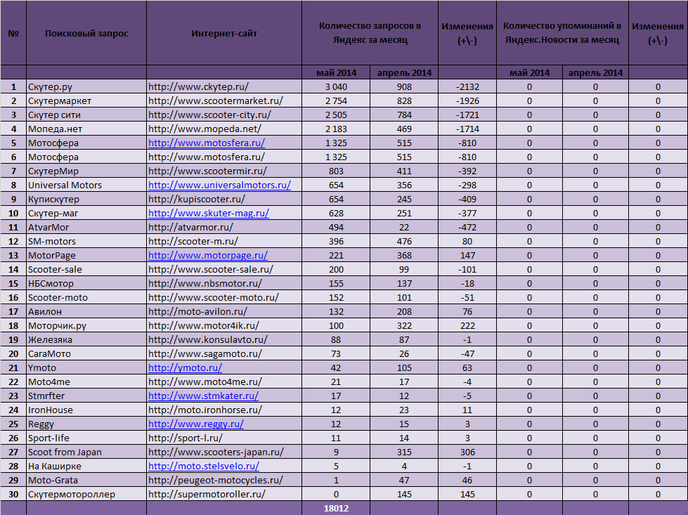Select the 'IronHouse' cell
688x515 pixels.
coord(86,410)
